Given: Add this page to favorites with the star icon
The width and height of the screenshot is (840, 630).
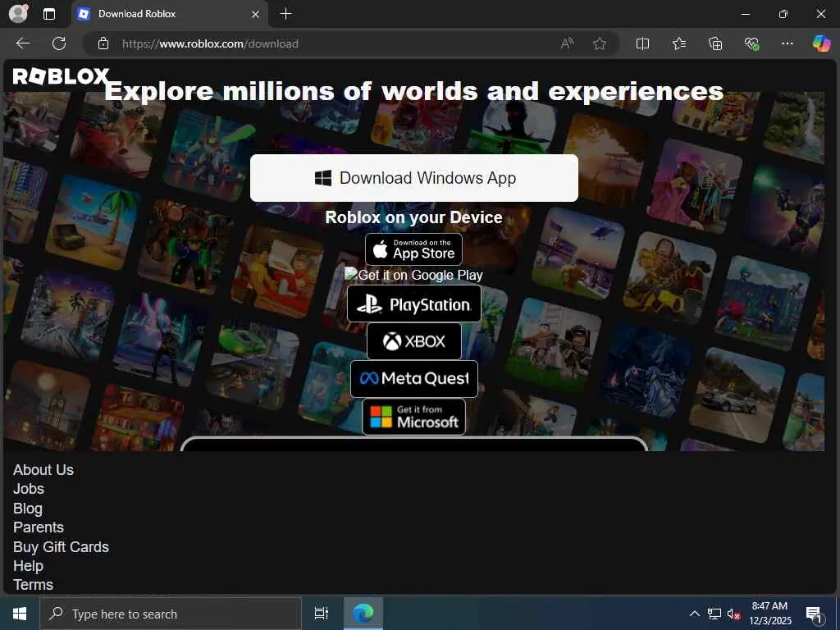Looking at the screenshot, I should point(600,43).
